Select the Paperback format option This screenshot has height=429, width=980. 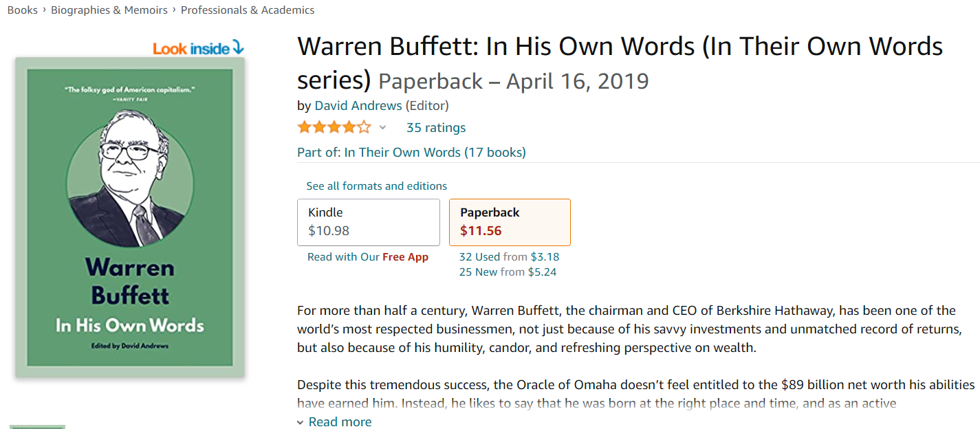[x=509, y=222]
